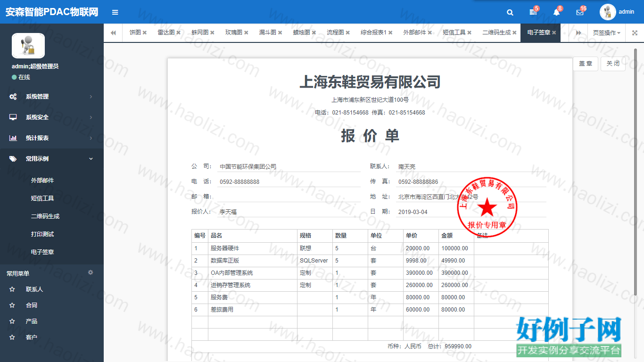644x362 pixels.
Task: Expand the 系统管理 menu
Action: click(x=52, y=97)
